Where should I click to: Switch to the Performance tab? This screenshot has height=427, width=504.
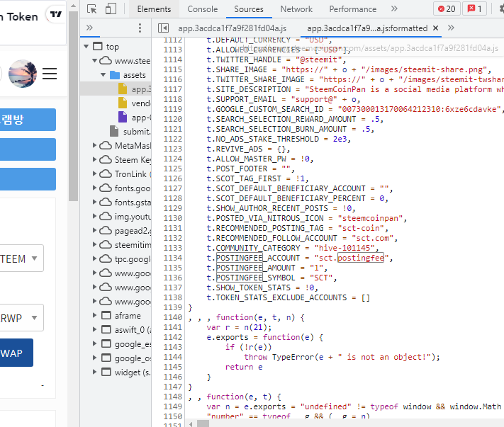352,9
